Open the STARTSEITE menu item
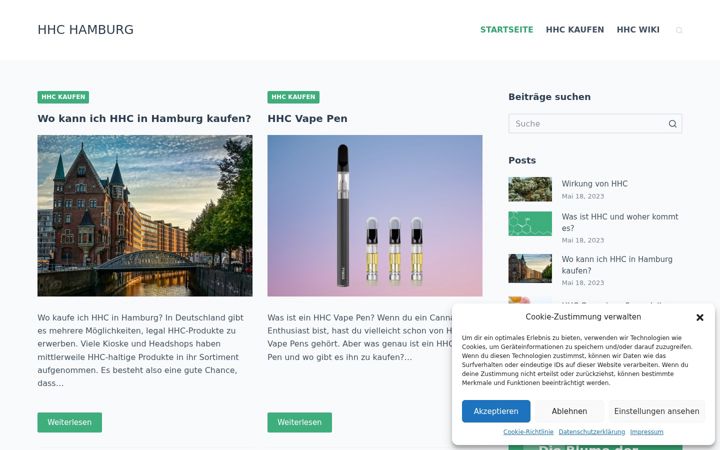 point(506,30)
